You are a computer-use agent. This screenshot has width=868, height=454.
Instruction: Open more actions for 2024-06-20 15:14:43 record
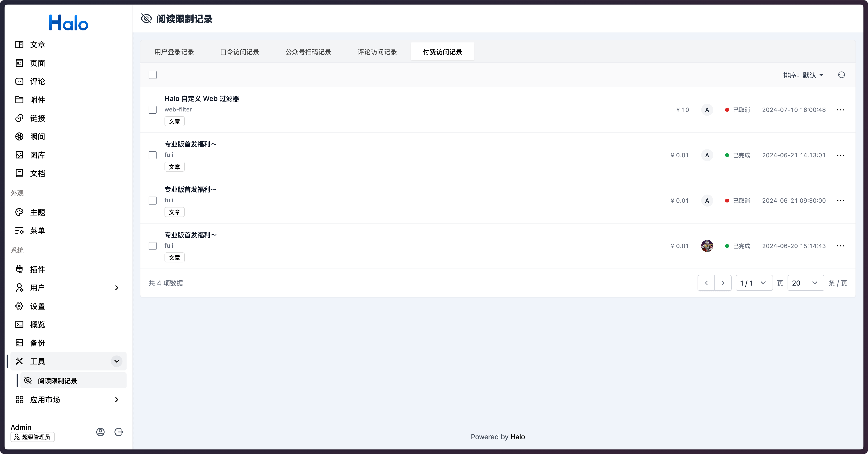[841, 246]
